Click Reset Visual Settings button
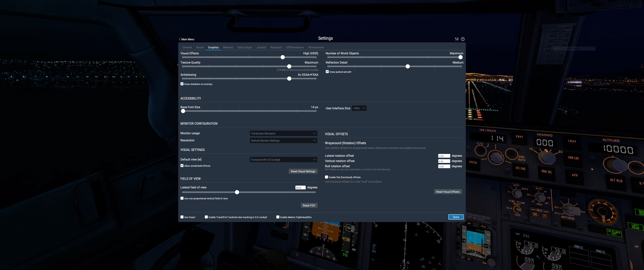Image resolution: width=644 pixels, height=270 pixels. pos(303,171)
